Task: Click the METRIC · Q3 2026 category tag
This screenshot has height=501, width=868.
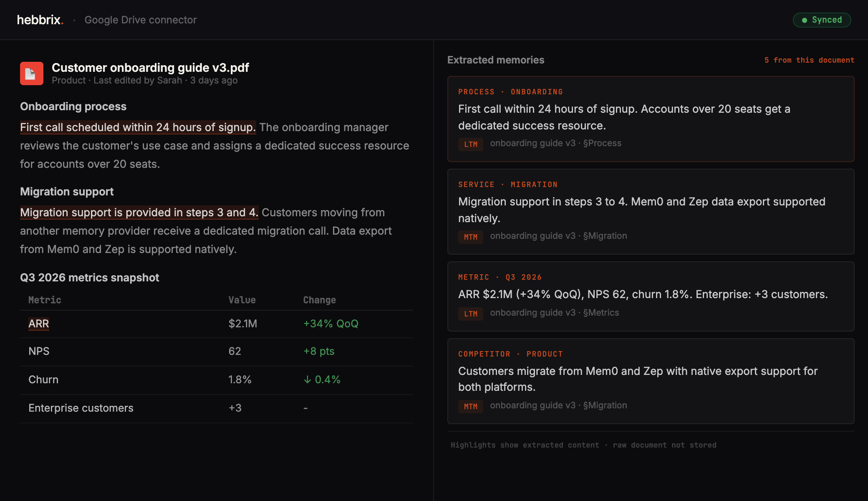Action: pos(500,277)
